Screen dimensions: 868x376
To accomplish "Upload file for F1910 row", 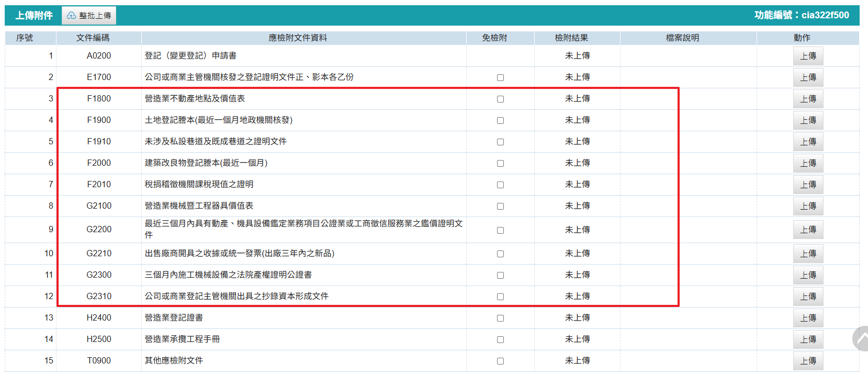I will 808,142.
